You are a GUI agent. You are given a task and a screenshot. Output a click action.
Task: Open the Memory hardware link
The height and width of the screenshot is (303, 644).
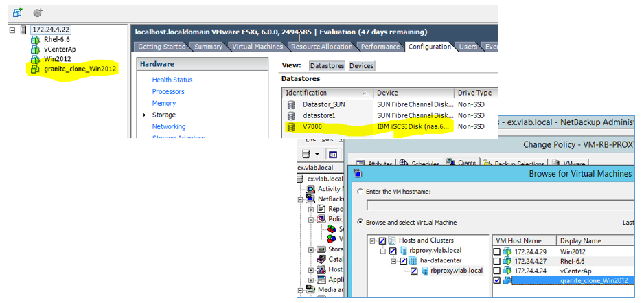[x=164, y=103]
